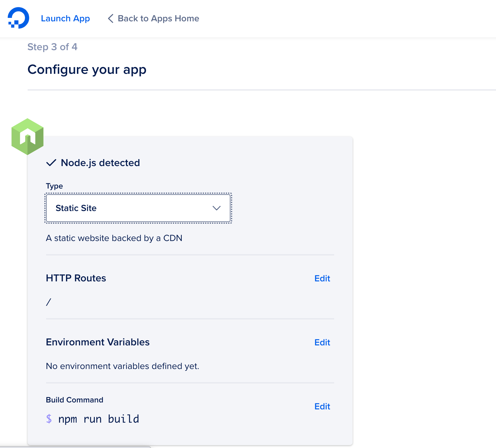Open Launch App
This screenshot has height=448, width=496.
click(65, 18)
